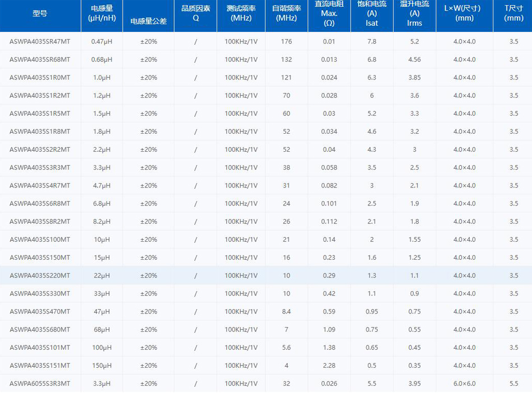The width and height of the screenshot is (532, 393).
Task: Select the 测试频率 (MHz) column header
Action: pos(241,13)
